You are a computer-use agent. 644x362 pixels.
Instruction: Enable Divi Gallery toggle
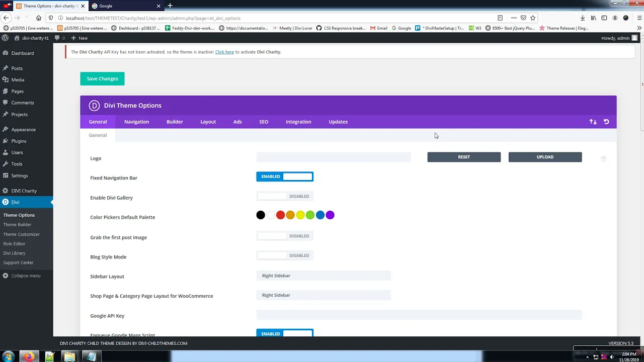pos(285,197)
